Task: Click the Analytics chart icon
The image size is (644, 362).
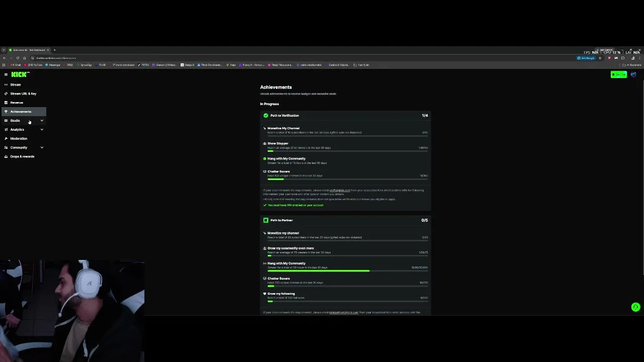Action: [x=6, y=130]
